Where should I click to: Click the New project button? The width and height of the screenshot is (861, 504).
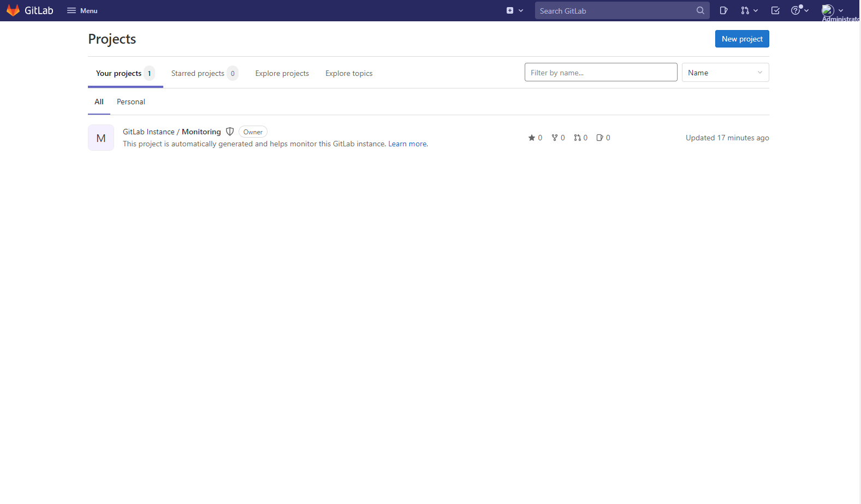click(x=742, y=39)
